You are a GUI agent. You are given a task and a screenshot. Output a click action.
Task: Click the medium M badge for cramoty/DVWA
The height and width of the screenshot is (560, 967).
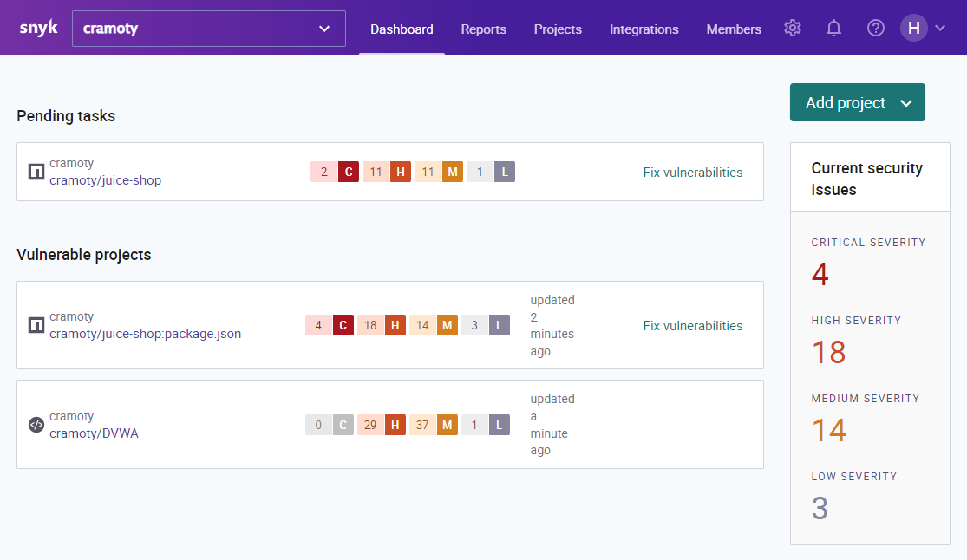[x=448, y=424]
